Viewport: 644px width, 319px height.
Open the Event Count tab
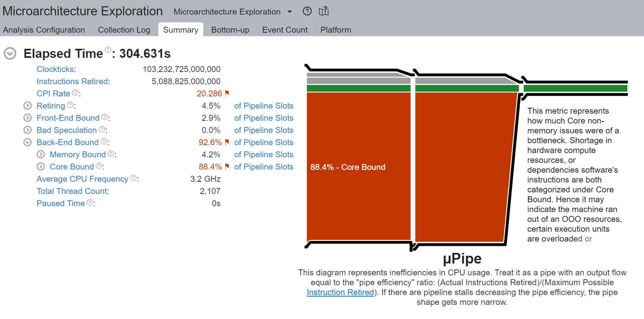point(285,30)
